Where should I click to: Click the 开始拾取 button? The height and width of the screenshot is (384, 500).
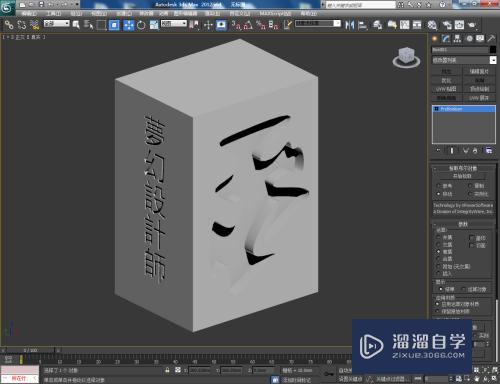point(462,176)
